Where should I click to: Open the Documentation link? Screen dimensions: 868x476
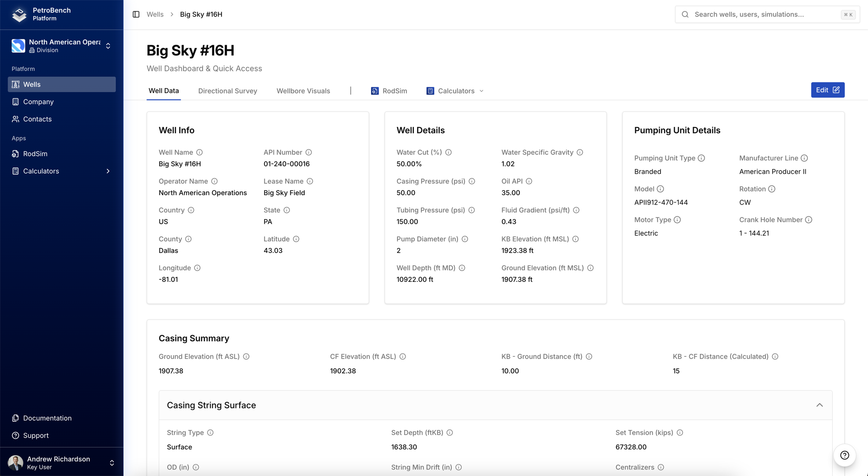(x=61, y=418)
